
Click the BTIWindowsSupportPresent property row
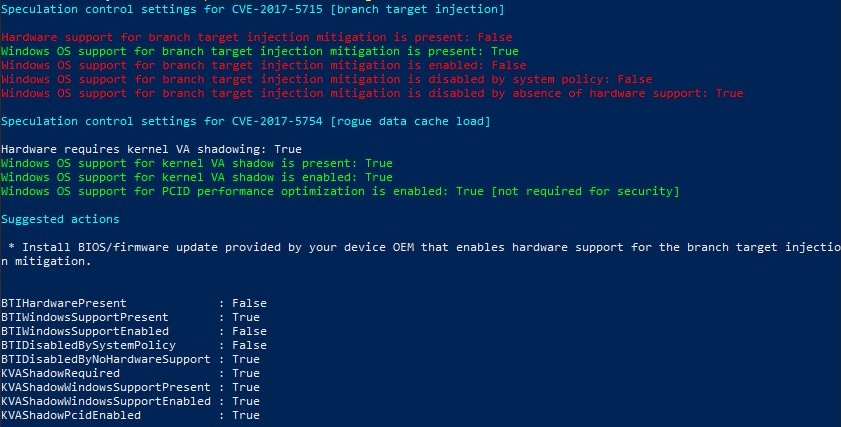(x=130, y=317)
